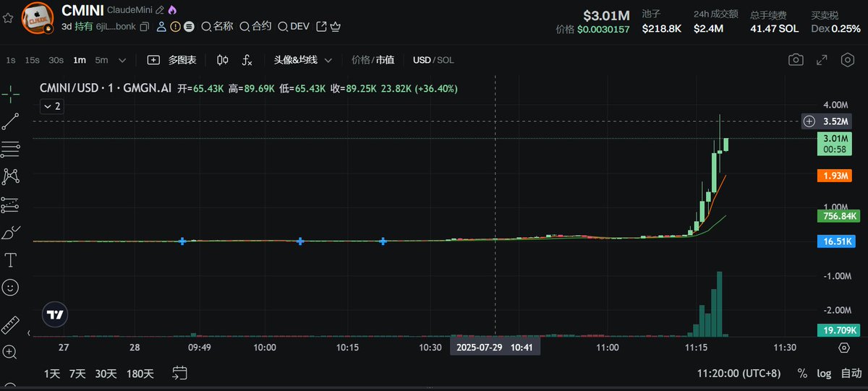Open token in external link icon
The height and width of the screenshot is (391, 868).
click(322, 27)
